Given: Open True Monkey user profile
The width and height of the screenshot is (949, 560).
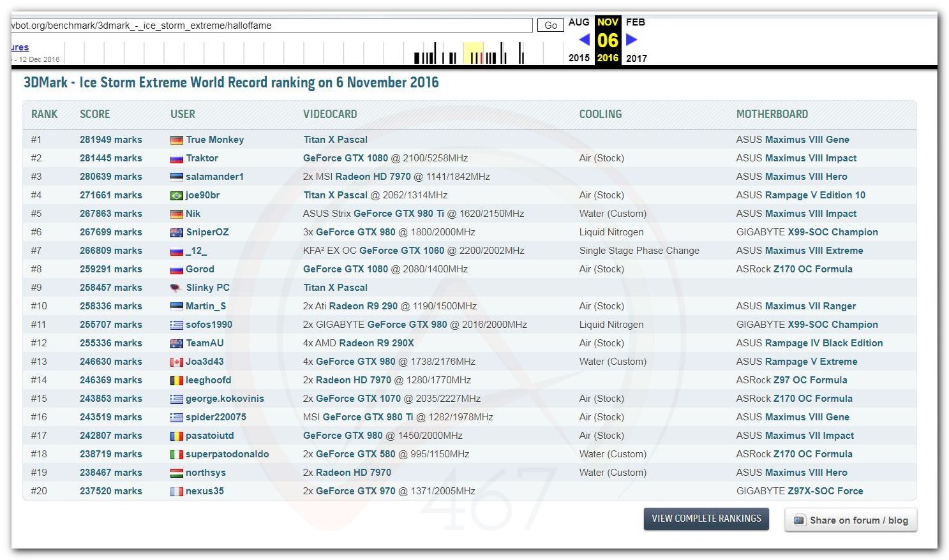Looking at the screenshot, I should (x=215, y=140).
